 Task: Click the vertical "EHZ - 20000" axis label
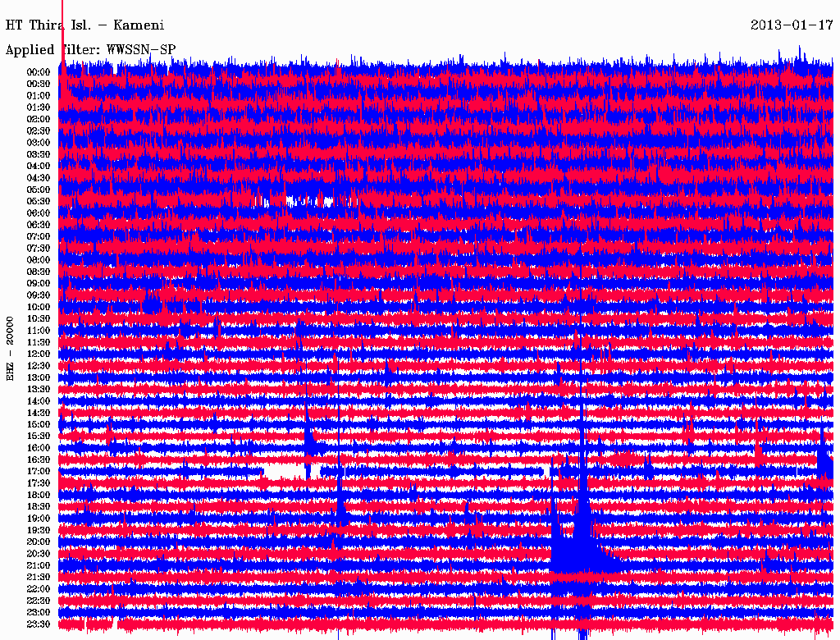click(x=11, y=347)
